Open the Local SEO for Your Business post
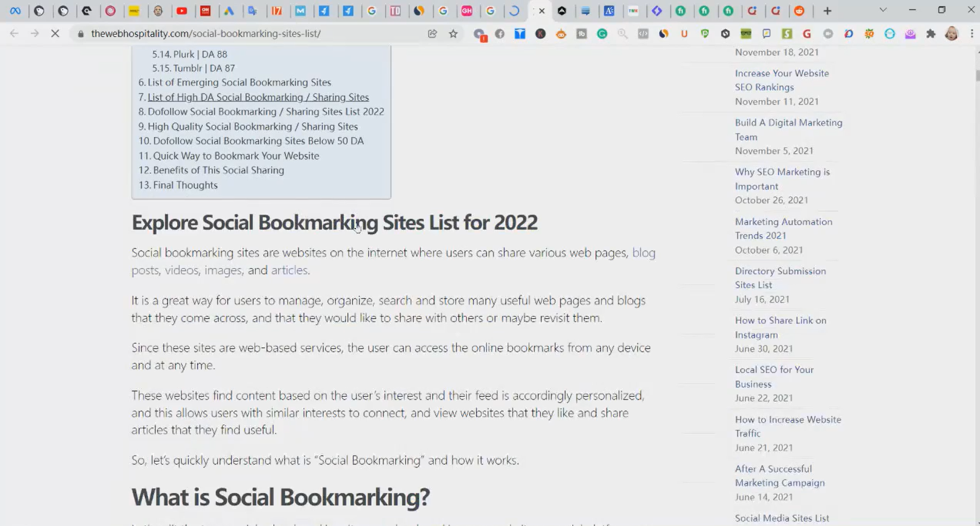Viewport: 980px width, 526px height. 774,377
